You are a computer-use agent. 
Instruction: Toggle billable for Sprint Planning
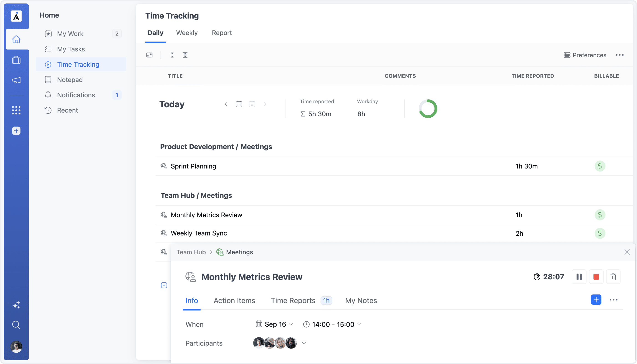click(x=600, y=166)
